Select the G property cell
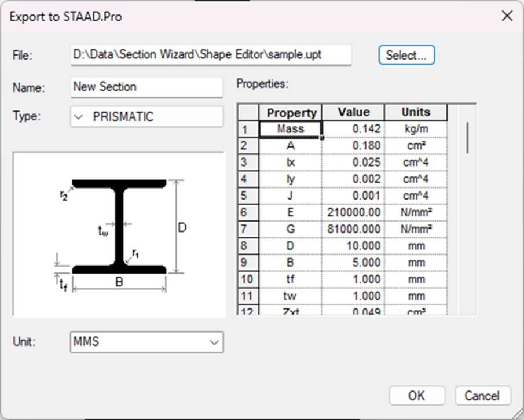 click(x=291, y=229)
